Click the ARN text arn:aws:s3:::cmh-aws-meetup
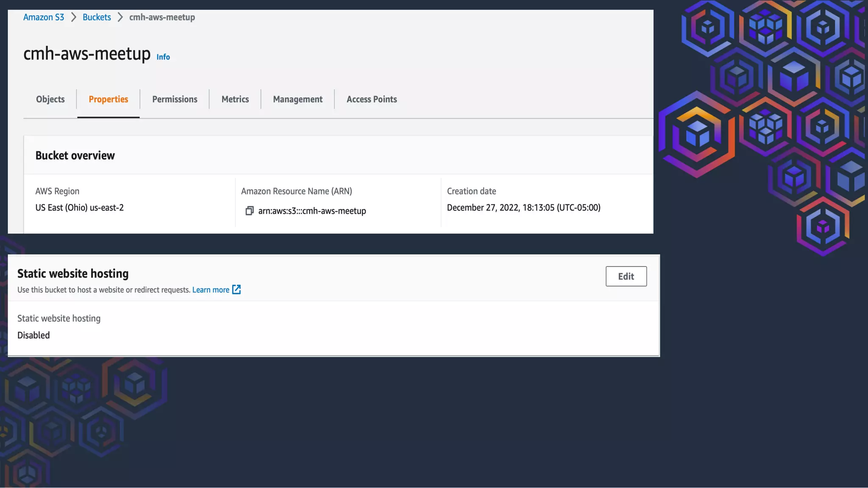The width and height of the screenshot is (868, 488). coord(312,211)
